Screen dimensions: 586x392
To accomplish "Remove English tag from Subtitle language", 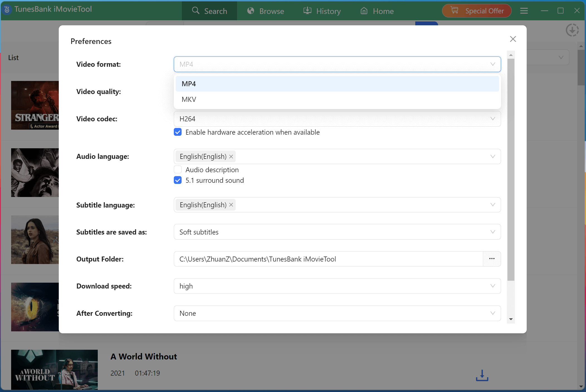I will (x=231, y=205).
